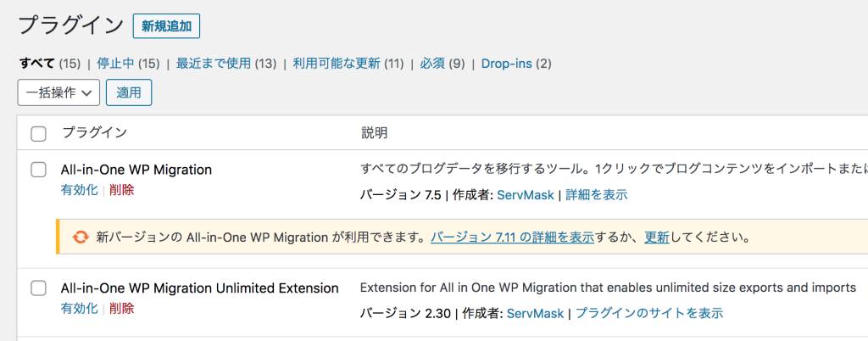This screenshot has width=868, height=341.
Task: Open ServMask author link for version 7.5
Action: tap(526, 195)
